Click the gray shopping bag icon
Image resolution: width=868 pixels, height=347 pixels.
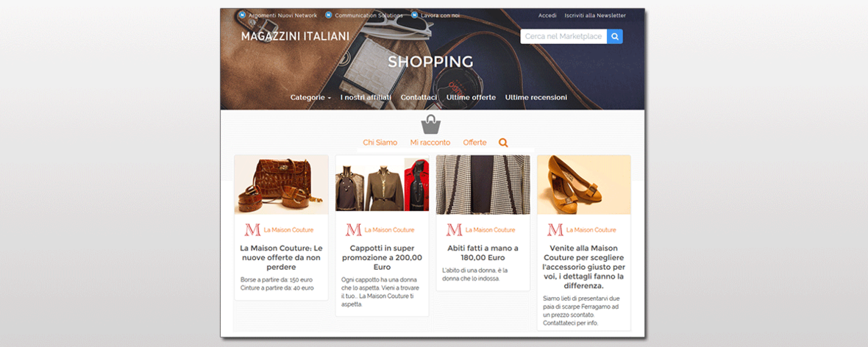tap(432, 124)
